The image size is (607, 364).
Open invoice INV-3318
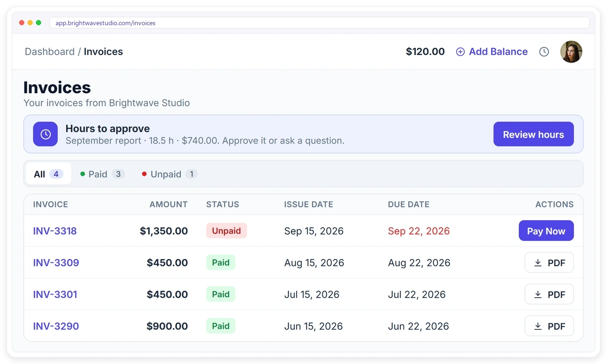55,231
